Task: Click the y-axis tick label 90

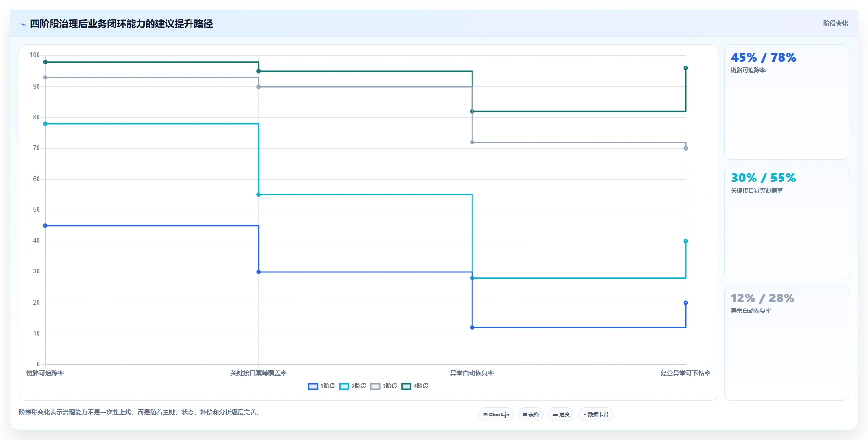Action: pyautogui.click(x=37, y=87)
